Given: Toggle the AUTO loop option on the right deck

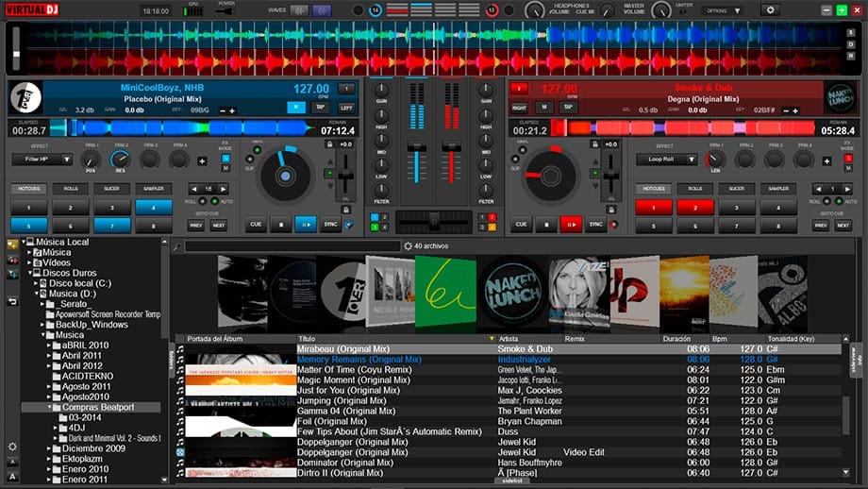Looking at the screenshot, I should (839, 202).
